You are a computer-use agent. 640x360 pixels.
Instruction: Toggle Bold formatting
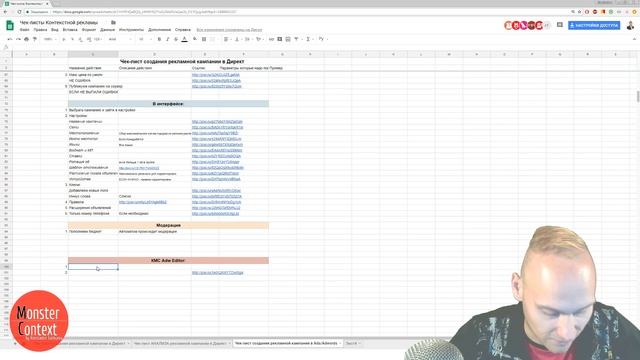159,39
